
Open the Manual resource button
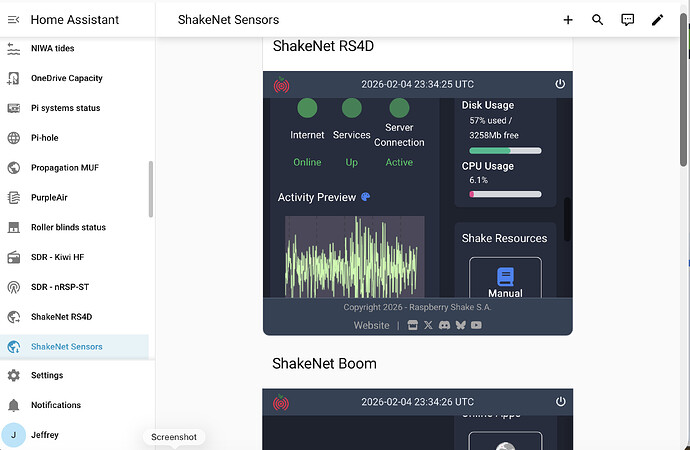(x=505, y=280)
